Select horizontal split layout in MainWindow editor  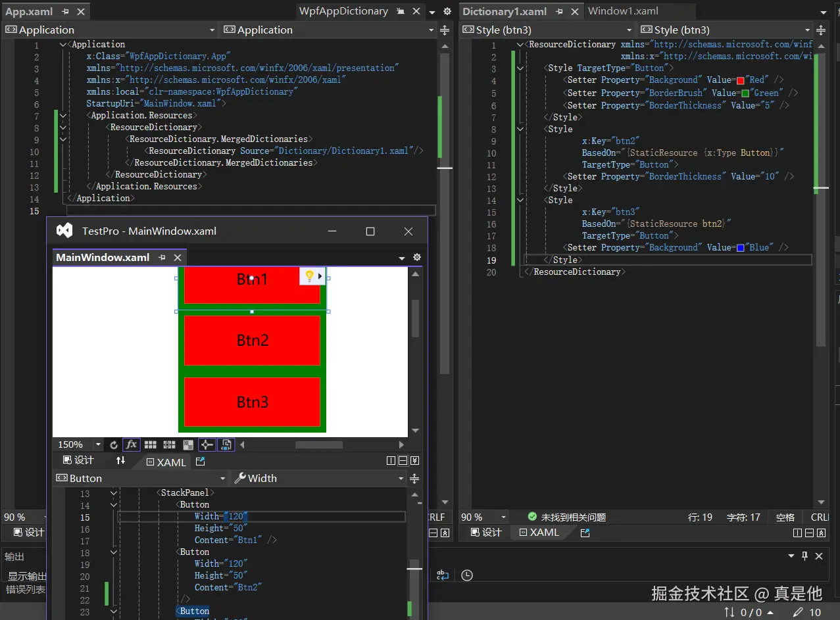403,461
